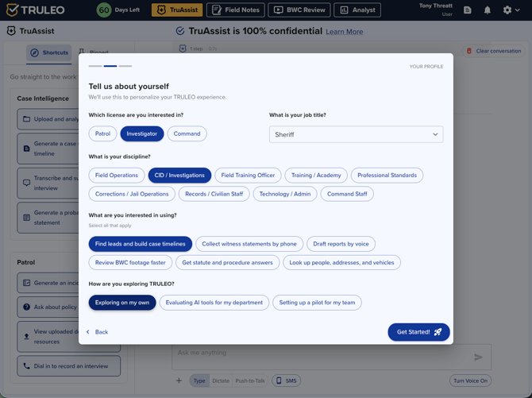532x398 pixels.
Task: Select Get statute and procedure answers
Action: [227, 262]
